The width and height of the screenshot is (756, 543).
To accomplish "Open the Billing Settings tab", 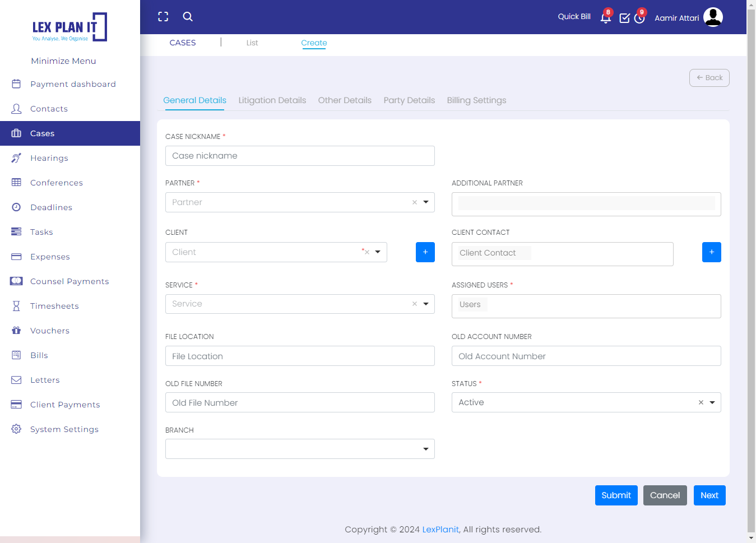I will click(476, 100).
